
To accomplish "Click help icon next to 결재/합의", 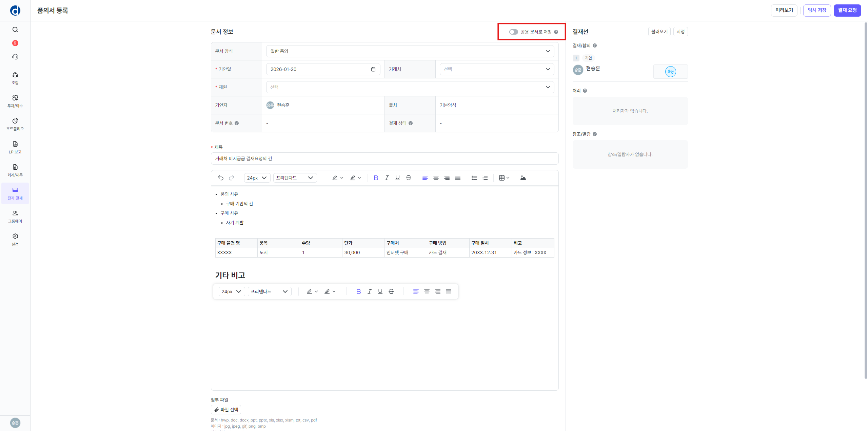I will (x=595, y=45).
